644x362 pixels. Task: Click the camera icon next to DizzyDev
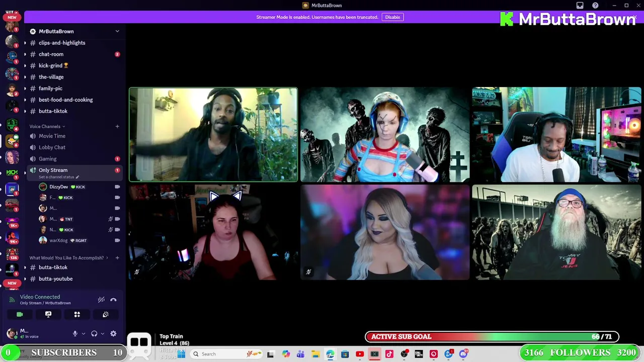pyautogui.click(x=117, y=187)
